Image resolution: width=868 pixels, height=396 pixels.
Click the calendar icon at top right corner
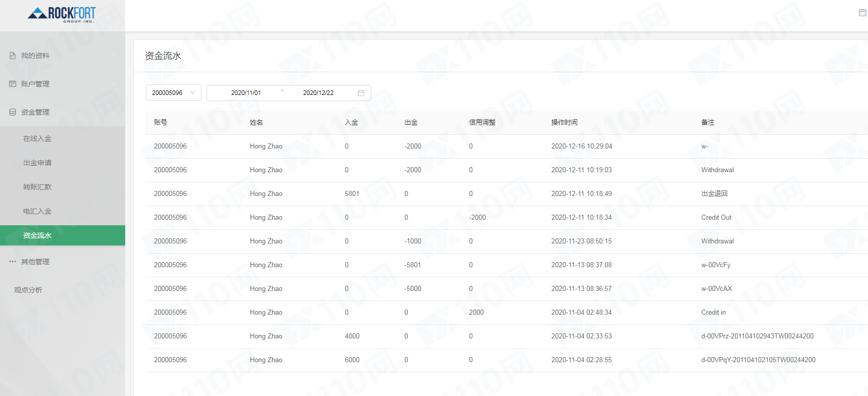(x=862, y=13)
